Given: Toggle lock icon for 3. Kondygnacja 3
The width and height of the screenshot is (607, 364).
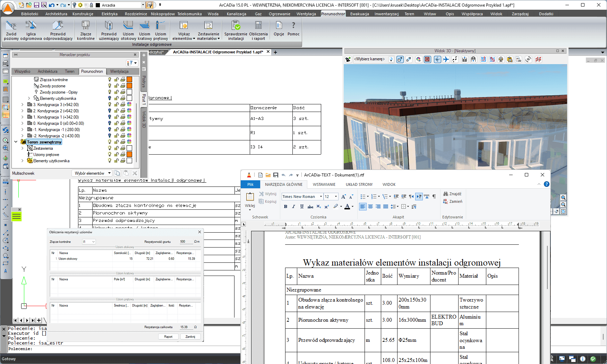Looking at the screenshot, I should (116, 105).
